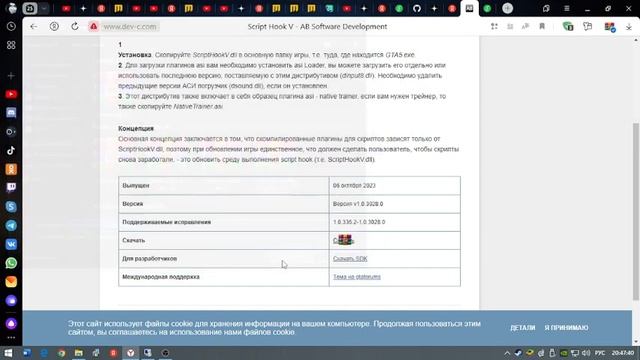The image size is (640, 360).
Task: Select the release date 06 октября 2023 cell
Action: coord(394,185)
